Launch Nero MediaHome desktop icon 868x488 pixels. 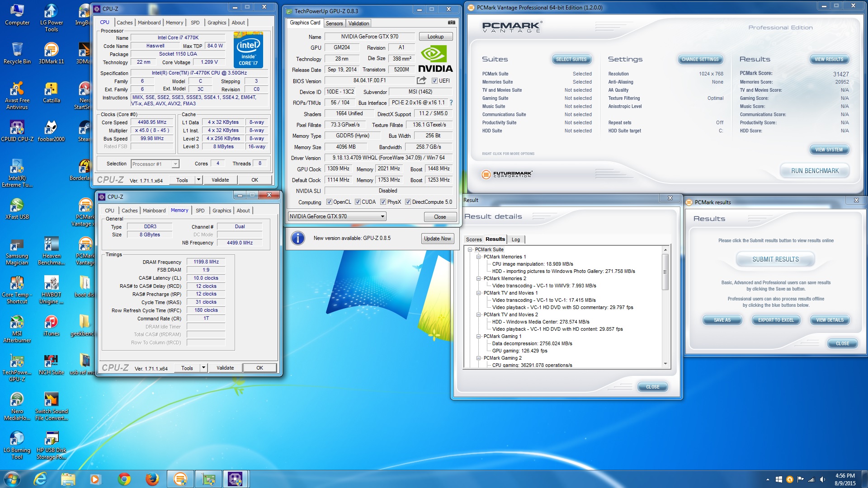pos(17,407)
